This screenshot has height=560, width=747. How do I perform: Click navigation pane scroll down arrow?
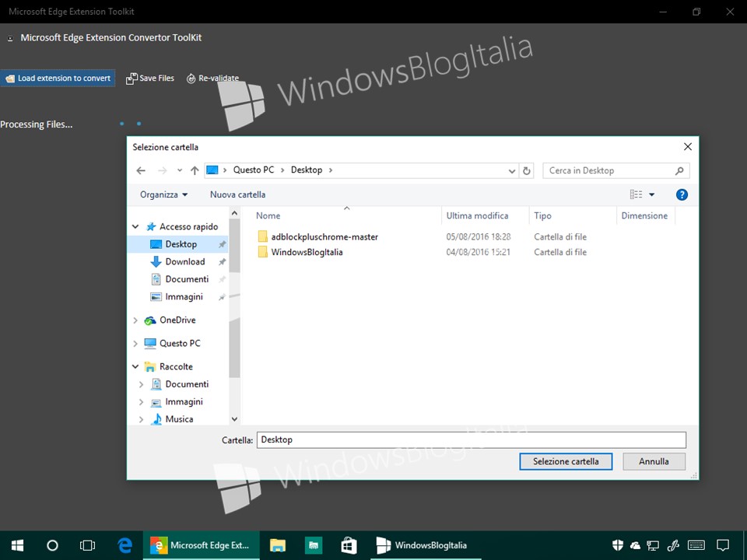pos(234,419)
